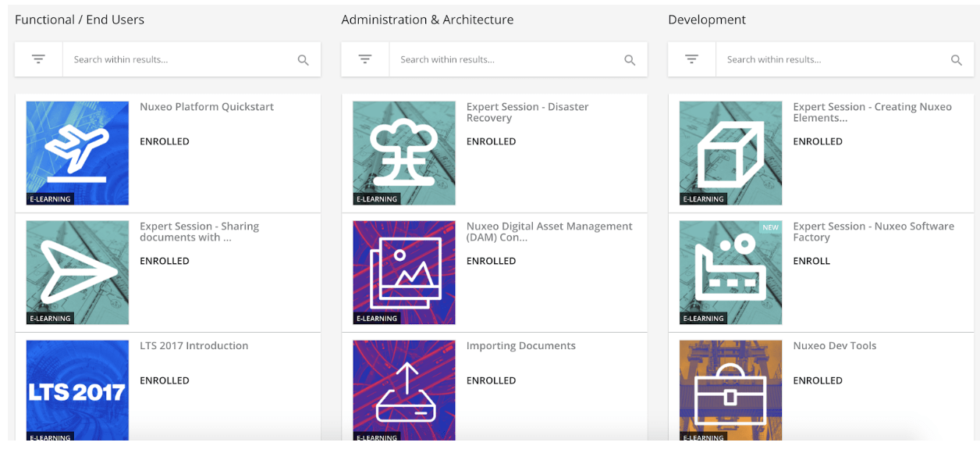Viewport: 980px width, 453px height.
Task: Open Expert Session - Sharing documents title
Action: point(199,232)
